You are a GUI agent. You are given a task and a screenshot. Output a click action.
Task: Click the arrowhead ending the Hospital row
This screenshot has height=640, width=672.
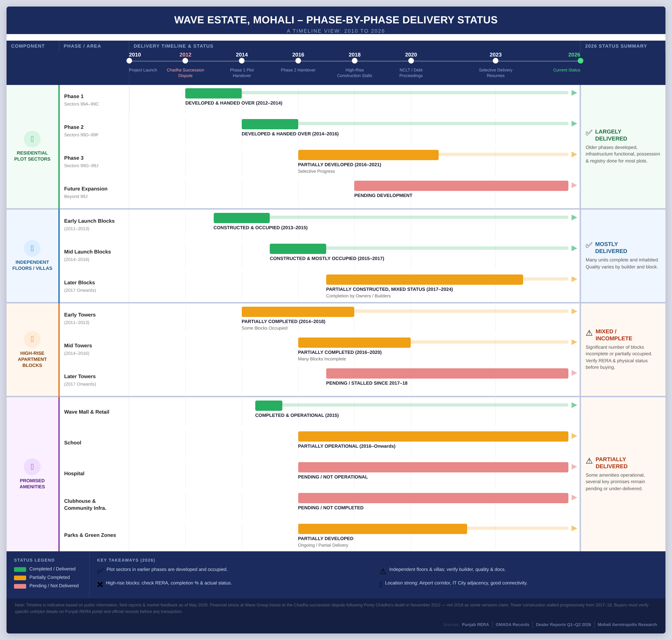point(574,467)
